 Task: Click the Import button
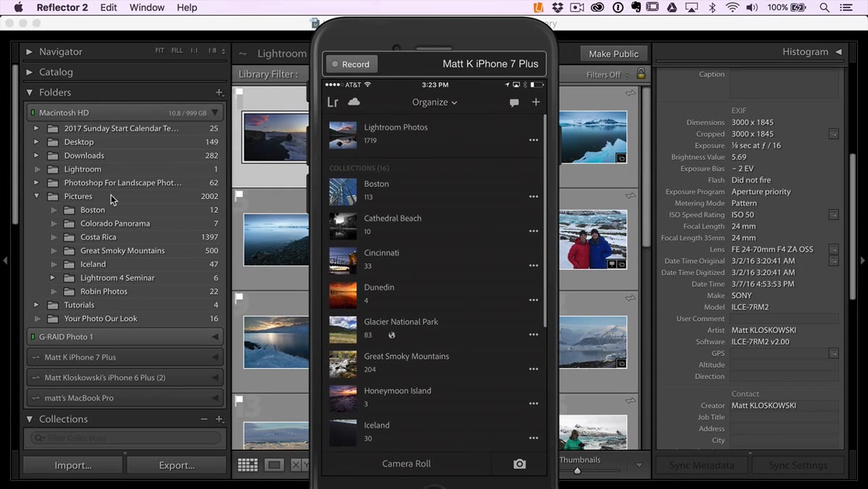point(73,465)
